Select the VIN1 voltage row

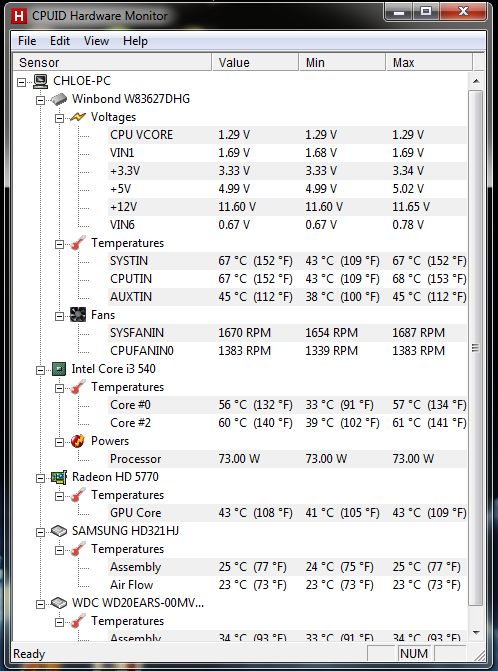pos(287,153)
